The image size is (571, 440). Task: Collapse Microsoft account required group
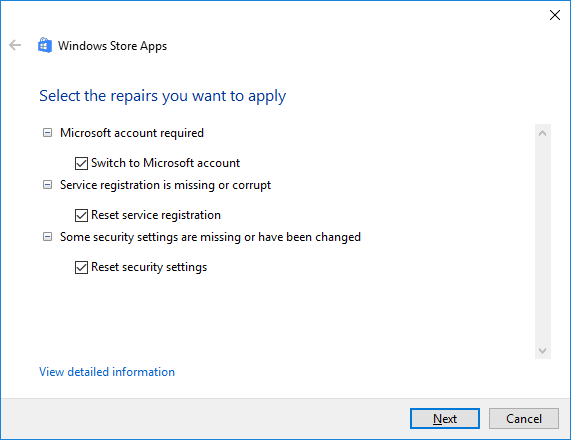coord(47,133)
